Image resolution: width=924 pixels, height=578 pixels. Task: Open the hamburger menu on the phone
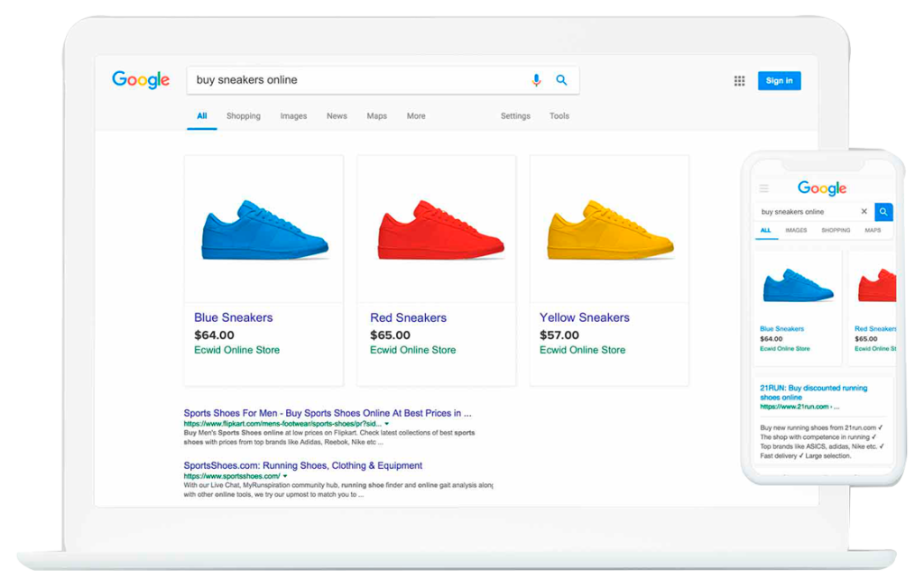click(764, 188)
